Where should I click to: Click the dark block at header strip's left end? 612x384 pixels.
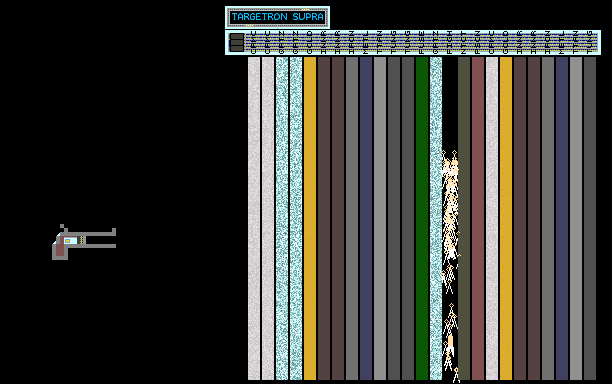[x=237, y=43]
